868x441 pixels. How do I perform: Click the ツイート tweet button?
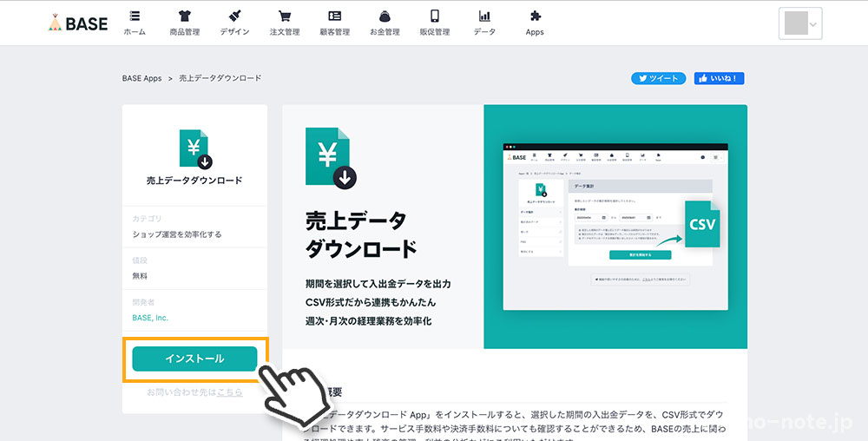click(x=658, y=79)
